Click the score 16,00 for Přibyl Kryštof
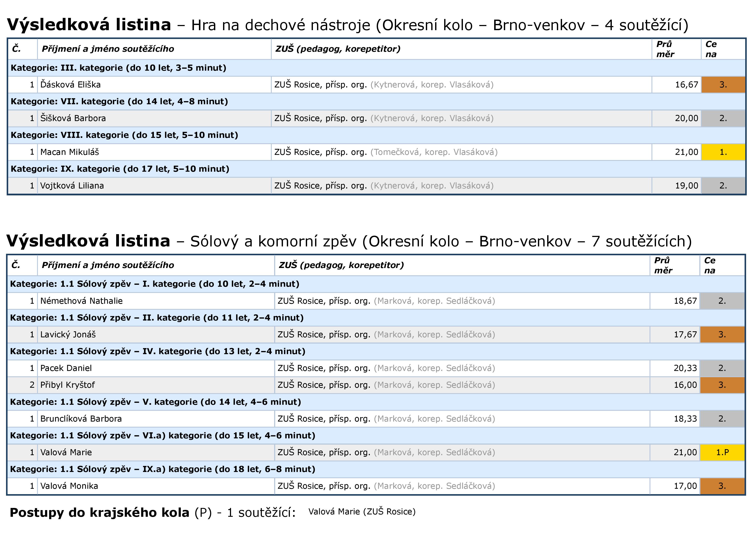756x534 pixels. 685,385
